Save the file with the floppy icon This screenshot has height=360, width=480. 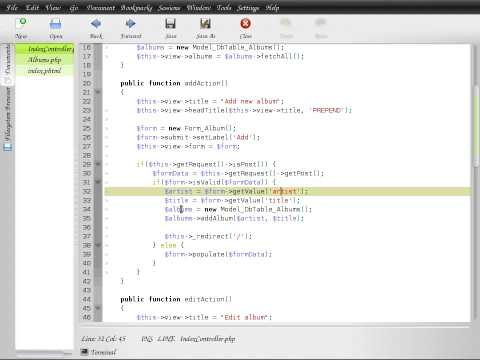tap(170, 24)
